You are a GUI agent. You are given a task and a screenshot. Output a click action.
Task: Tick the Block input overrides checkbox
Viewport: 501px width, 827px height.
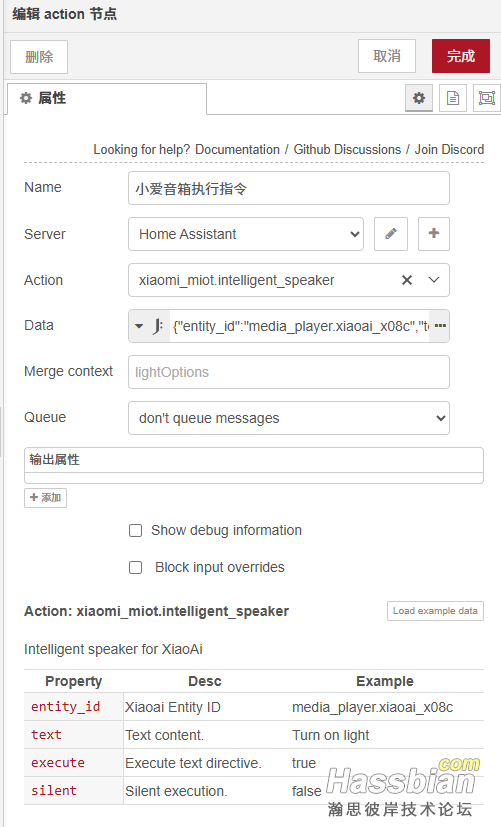136,568
